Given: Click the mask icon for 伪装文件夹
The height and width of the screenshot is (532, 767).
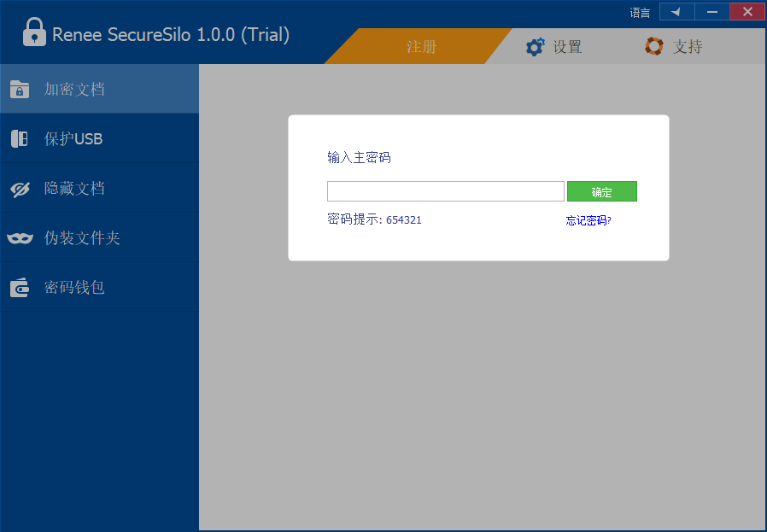Looking at the screenshot, I should [20, 238].
